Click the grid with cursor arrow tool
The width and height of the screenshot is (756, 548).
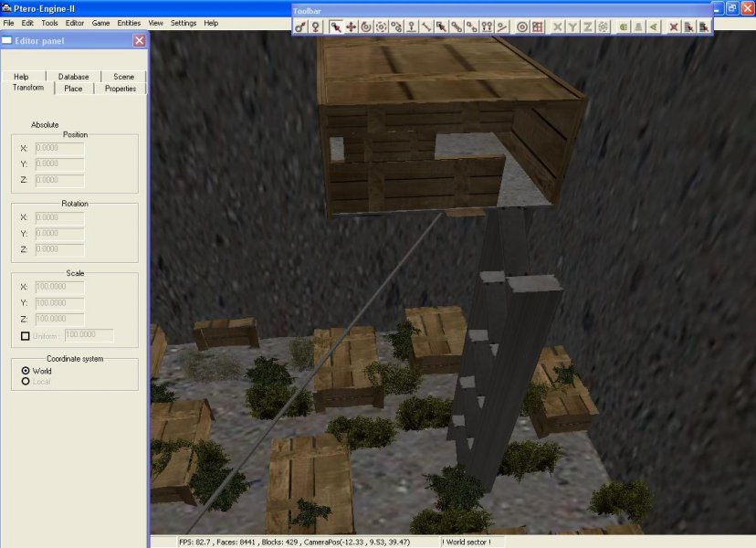tap(442, 27)
